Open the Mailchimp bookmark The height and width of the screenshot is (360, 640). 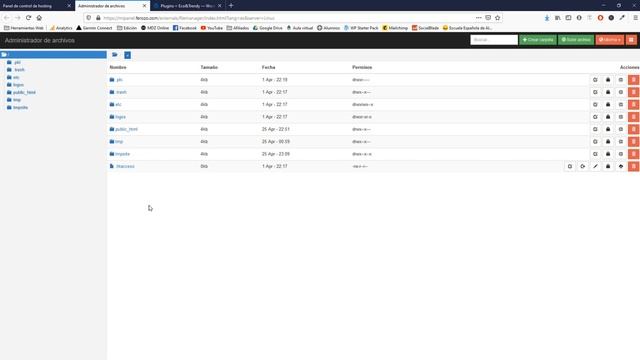(x=395, y=28)
